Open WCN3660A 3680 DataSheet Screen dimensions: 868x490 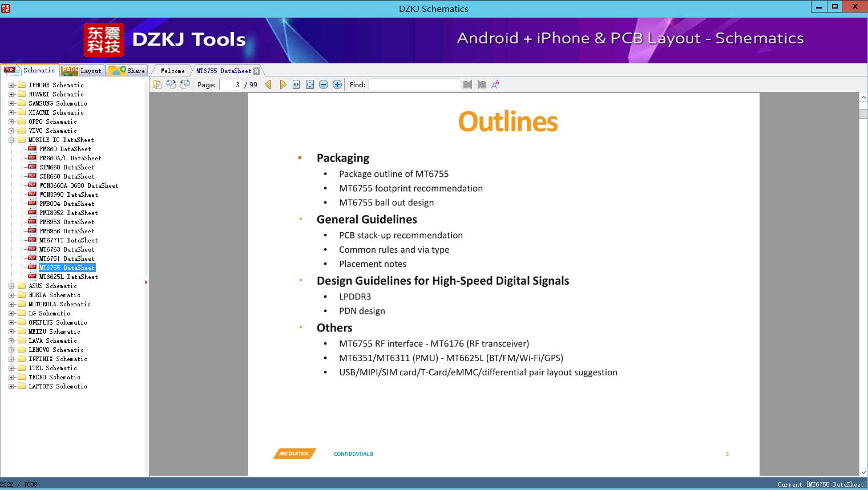[x=79, y=185]
